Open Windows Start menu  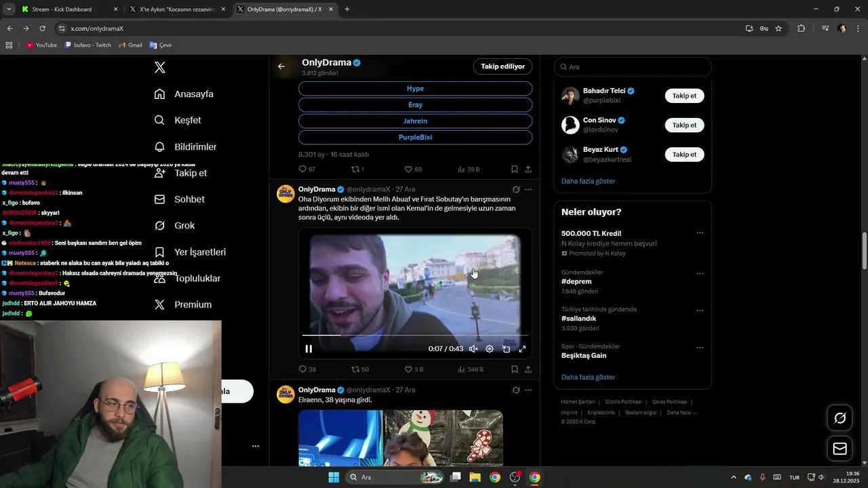(x=334, y=477)
